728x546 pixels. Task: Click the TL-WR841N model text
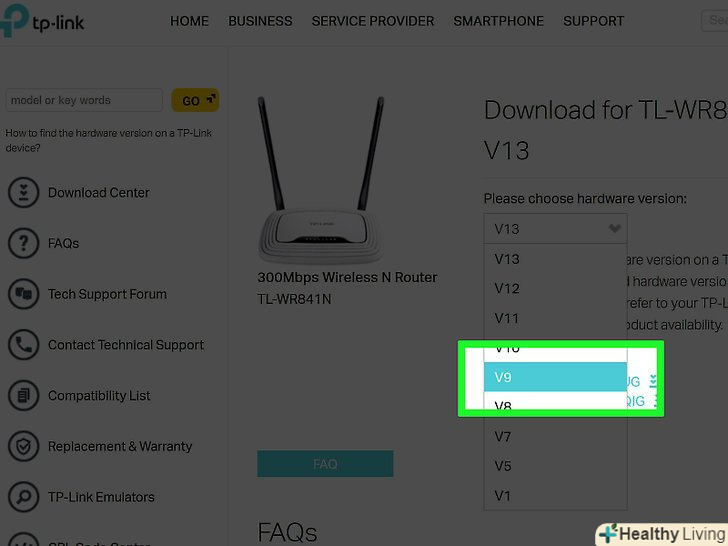click(294, 299)
